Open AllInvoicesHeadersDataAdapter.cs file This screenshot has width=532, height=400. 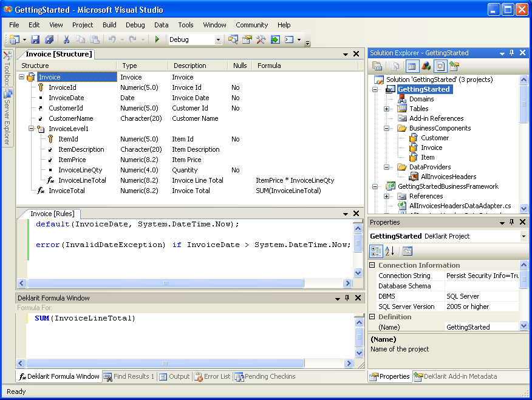pos(460,206)
